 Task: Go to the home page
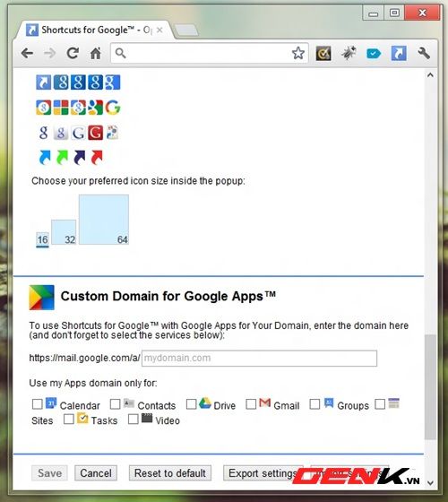pos(95,53)
